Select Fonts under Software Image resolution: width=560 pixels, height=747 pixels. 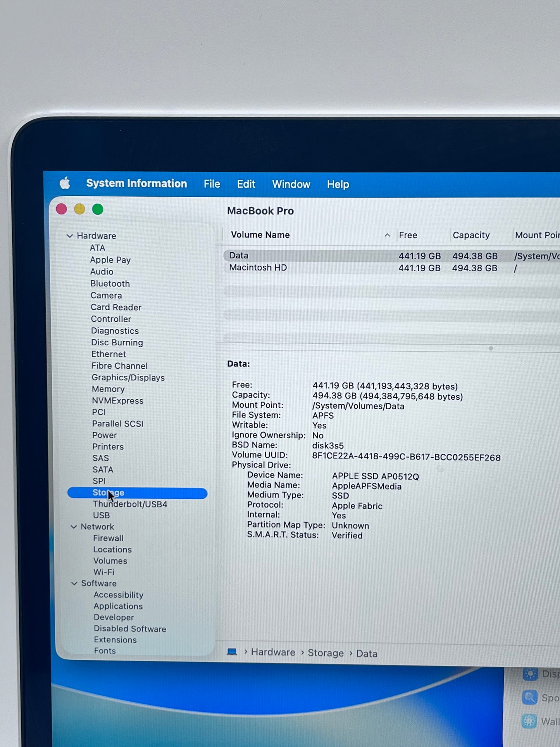[105, 650]
